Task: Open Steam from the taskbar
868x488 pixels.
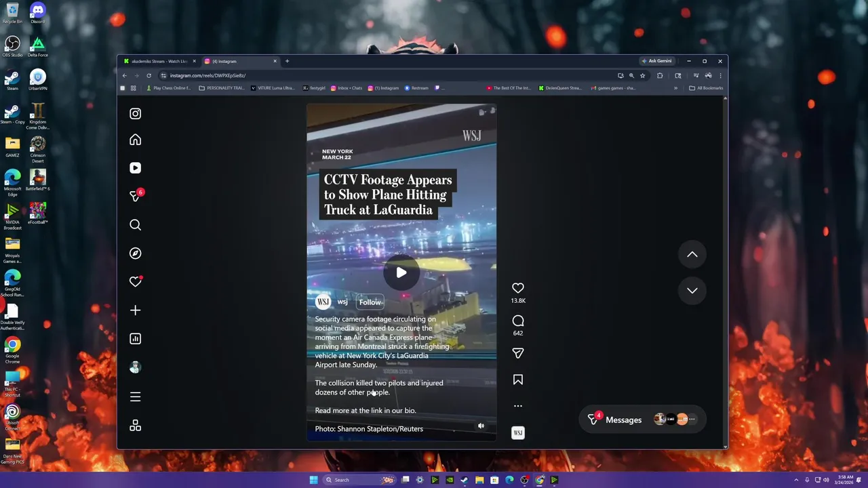Action: 465,480
